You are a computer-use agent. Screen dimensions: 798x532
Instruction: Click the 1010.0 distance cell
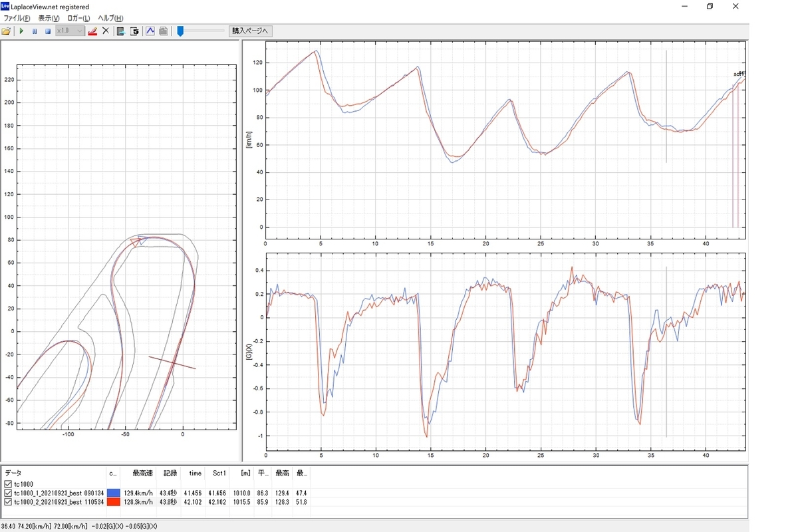point(241,493)
